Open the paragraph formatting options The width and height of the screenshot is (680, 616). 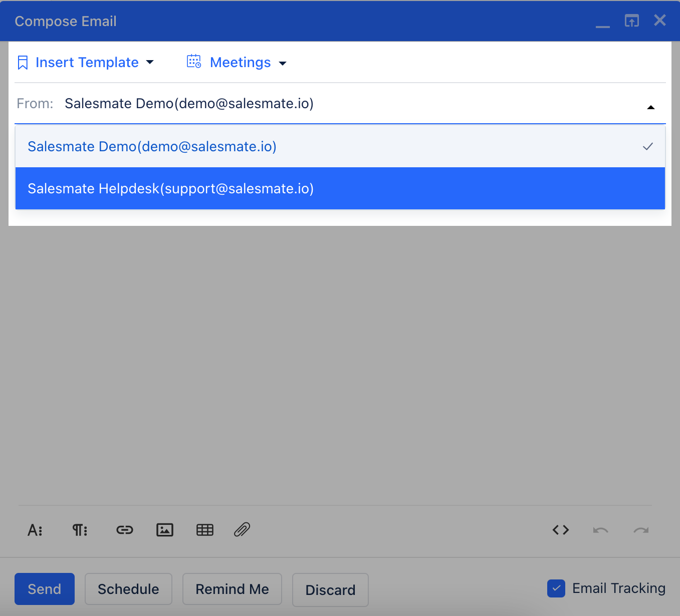[x=80, y=530]
